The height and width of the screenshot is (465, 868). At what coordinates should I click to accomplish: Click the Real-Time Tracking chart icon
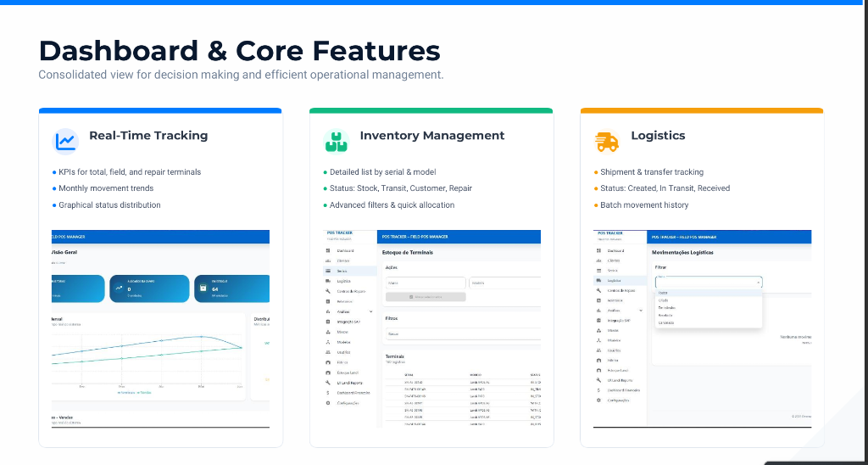point(65,142)
